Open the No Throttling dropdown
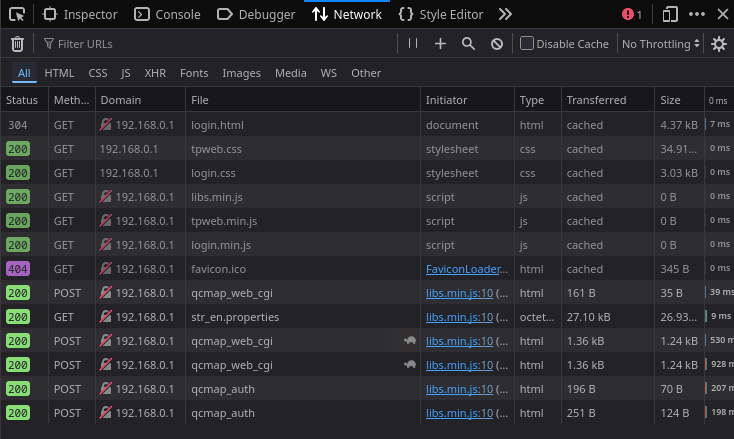The image size is (734, 439). click(x=661, y=44)
